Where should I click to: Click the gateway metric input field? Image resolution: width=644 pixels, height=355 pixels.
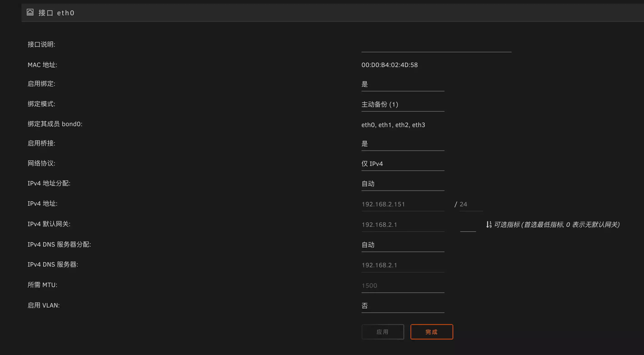click(468, 226)
